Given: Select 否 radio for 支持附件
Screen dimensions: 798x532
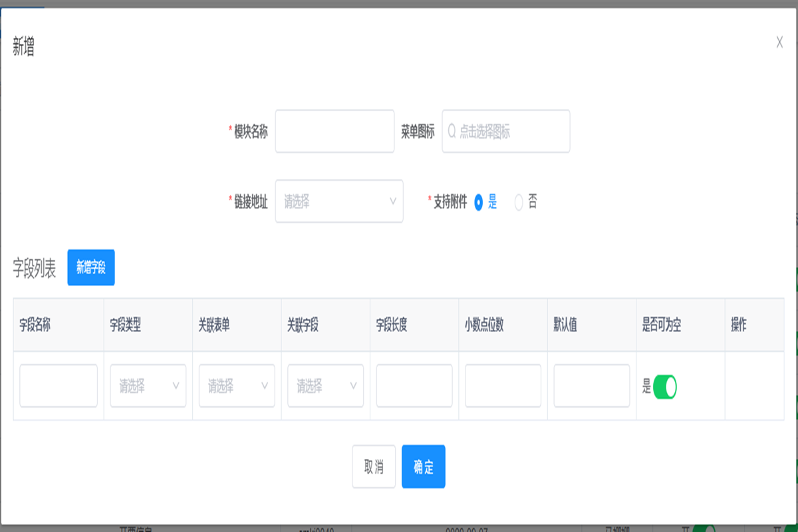Looking at the screenshot, I should tap(519, 203).
